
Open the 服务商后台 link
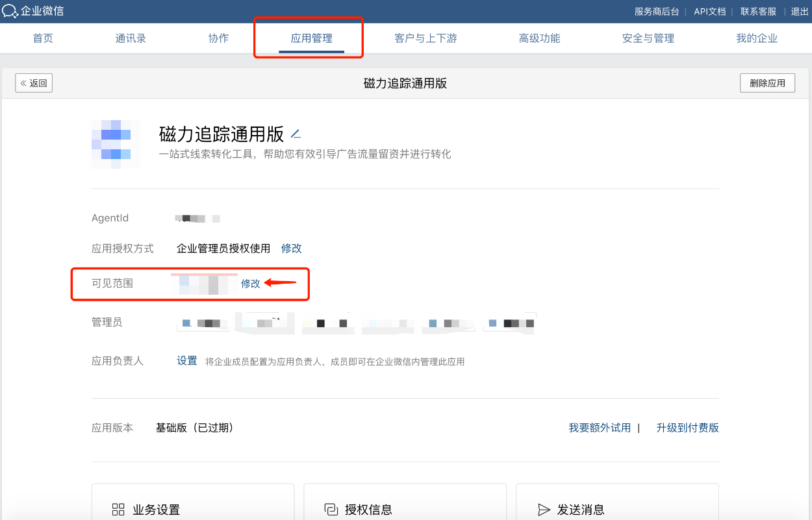[x=657, y=11]
